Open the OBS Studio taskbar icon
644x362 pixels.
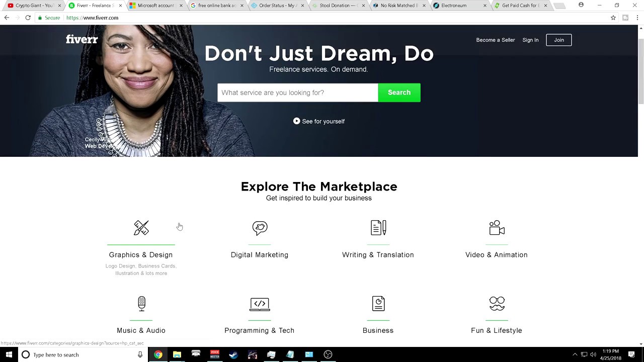tap(328, 354)
